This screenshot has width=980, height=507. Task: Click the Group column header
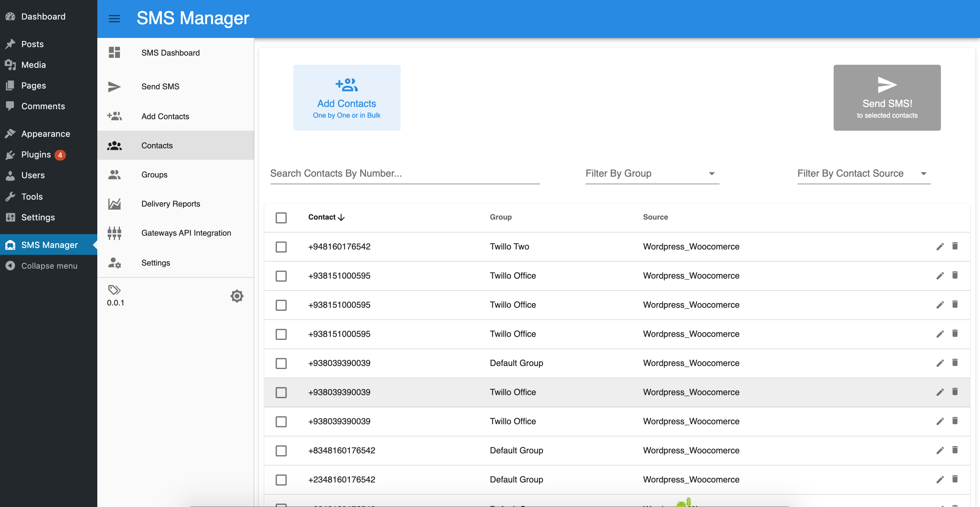pyautogui.click(x=501, y=217)
